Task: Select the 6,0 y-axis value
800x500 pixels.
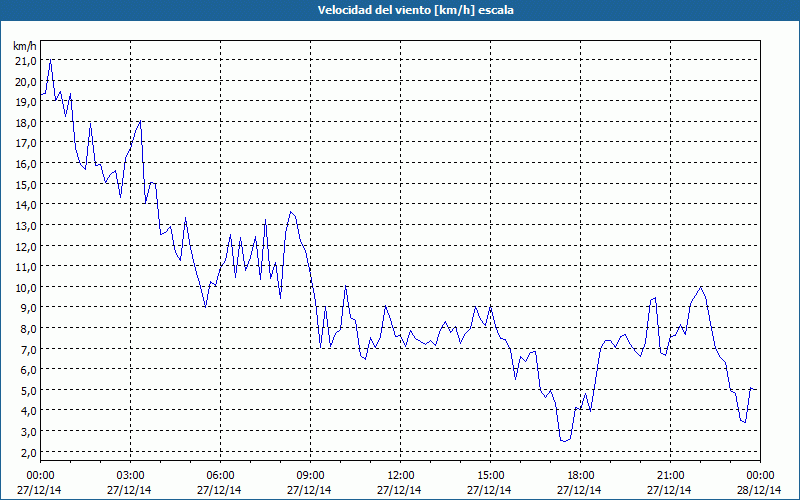Action: pos(29,370)
